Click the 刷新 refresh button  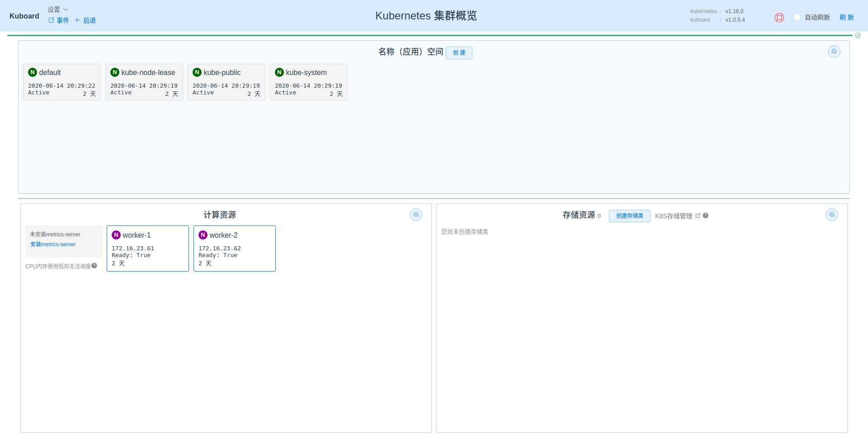(847, 17)
